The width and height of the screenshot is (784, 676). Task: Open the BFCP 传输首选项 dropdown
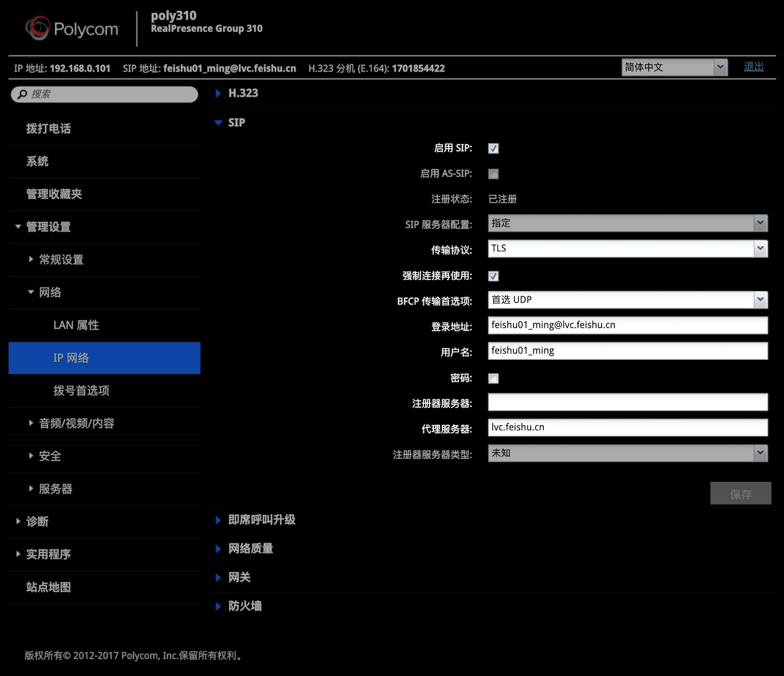click(x=627, y=300)
